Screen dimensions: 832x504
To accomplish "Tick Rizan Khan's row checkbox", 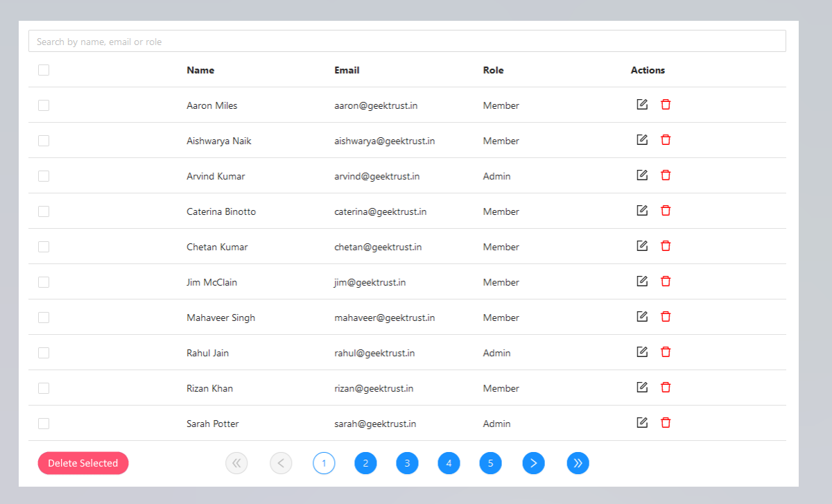I will (x=44, y=388).
